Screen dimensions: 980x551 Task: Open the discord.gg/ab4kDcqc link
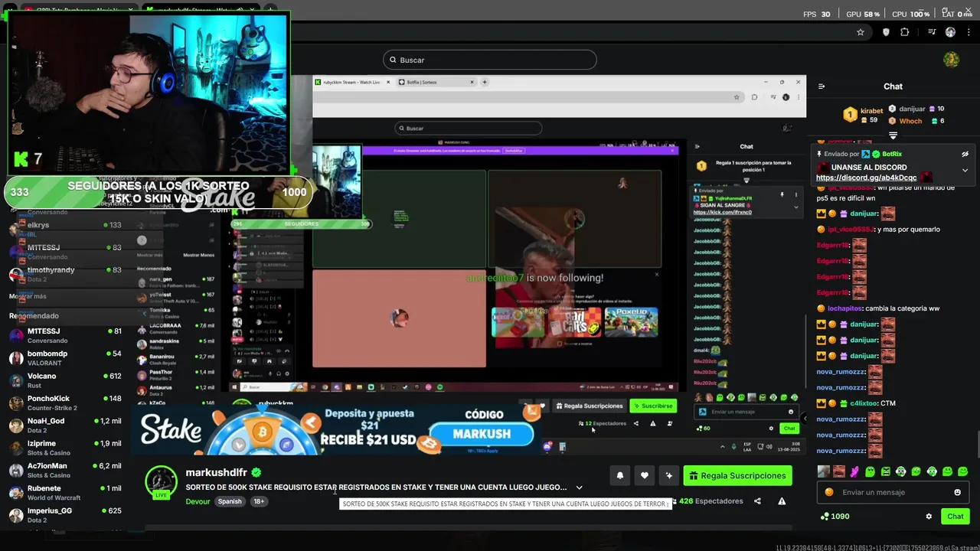tap(866, 178)
